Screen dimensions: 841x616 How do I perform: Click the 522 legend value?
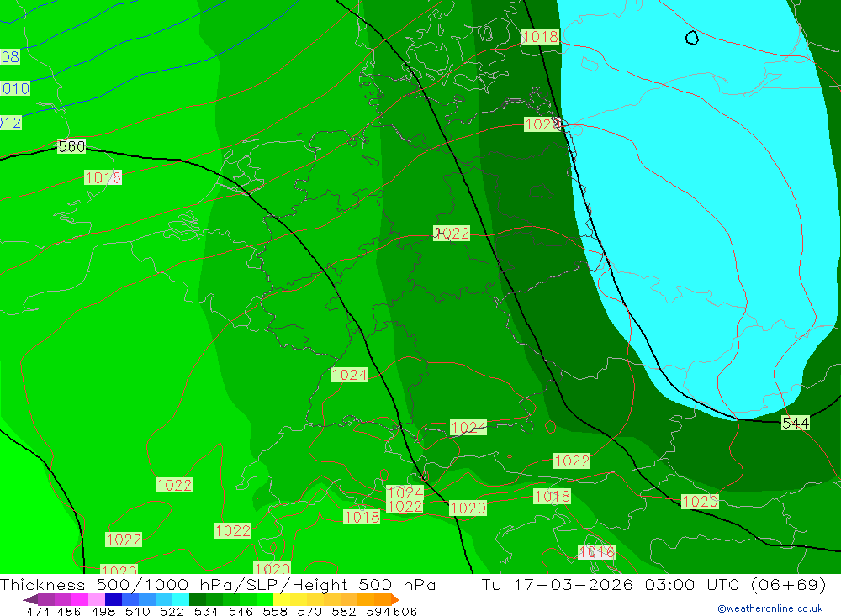[172, 611]
